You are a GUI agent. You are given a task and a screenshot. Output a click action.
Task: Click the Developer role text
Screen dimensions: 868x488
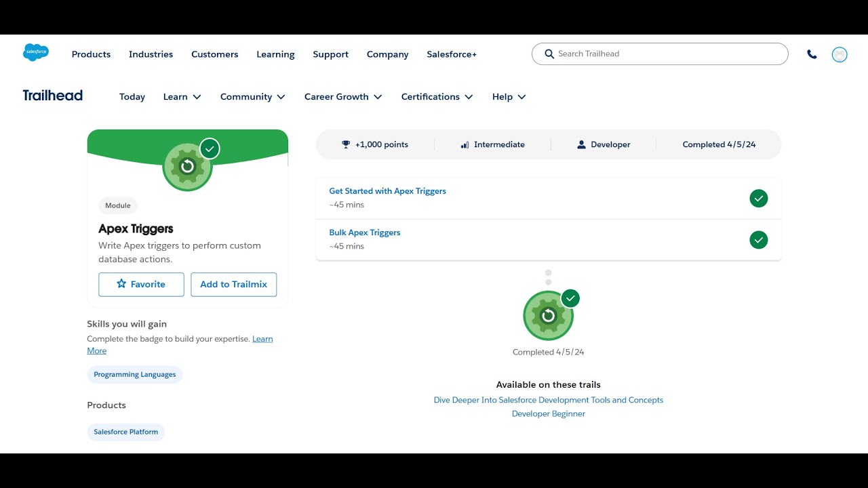(610, 144)
